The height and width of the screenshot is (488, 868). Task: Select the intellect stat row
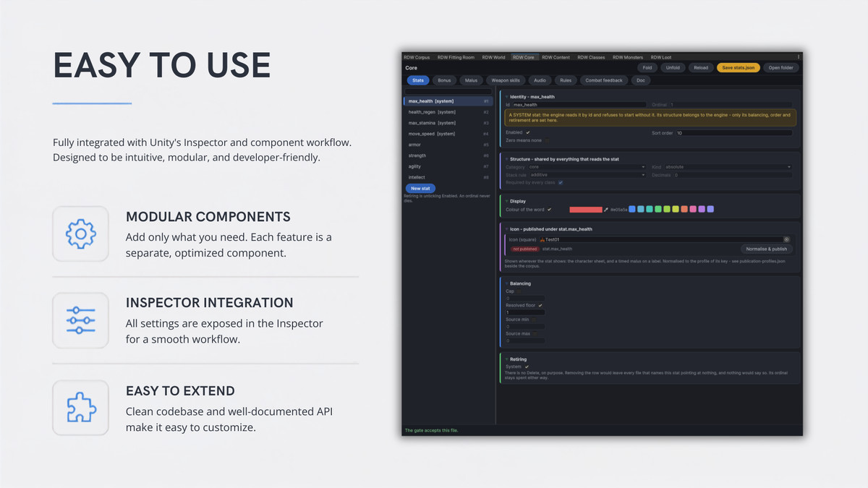[x=447, y=177]
